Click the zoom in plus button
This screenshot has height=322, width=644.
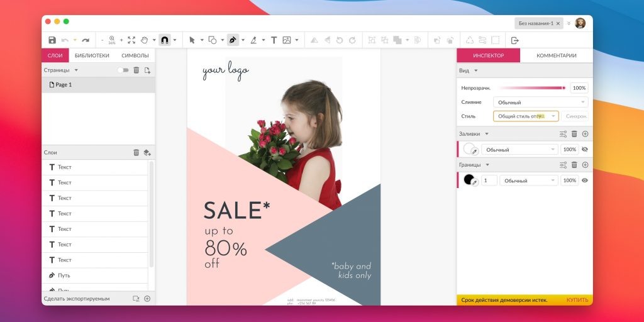pyautogui.click(x=121, y=40)
